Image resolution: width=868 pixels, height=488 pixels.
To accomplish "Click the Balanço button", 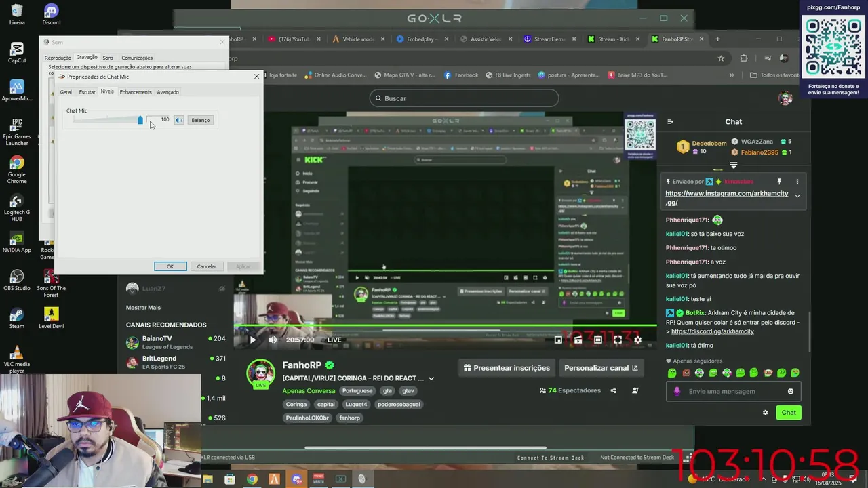I will point(200,120).
